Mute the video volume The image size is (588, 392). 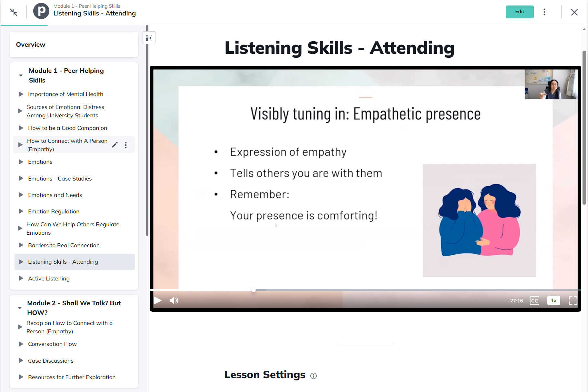click(174, 300)
